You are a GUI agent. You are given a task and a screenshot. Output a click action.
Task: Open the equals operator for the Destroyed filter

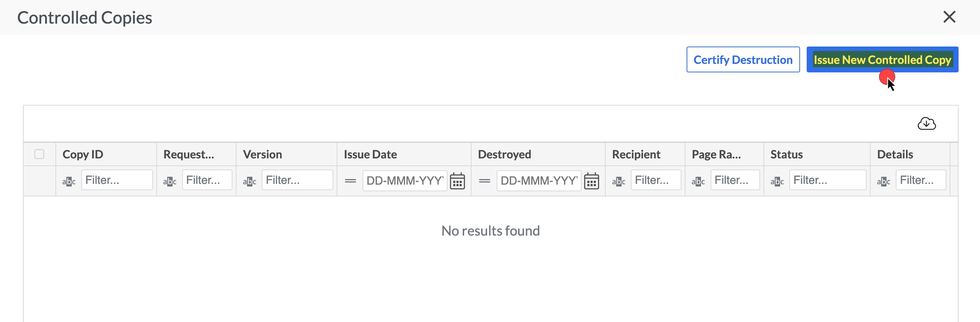click(x=484, y=181)
